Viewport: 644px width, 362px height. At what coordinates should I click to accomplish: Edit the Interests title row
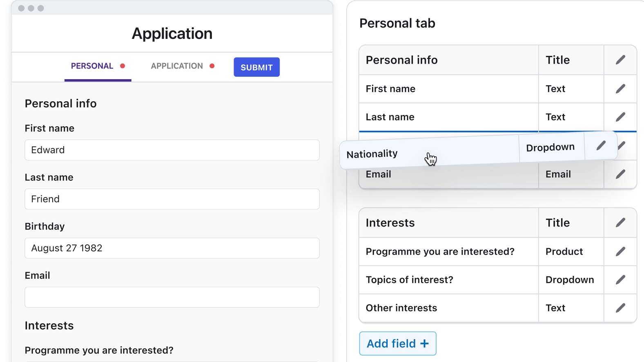click(x=620, y=222)
